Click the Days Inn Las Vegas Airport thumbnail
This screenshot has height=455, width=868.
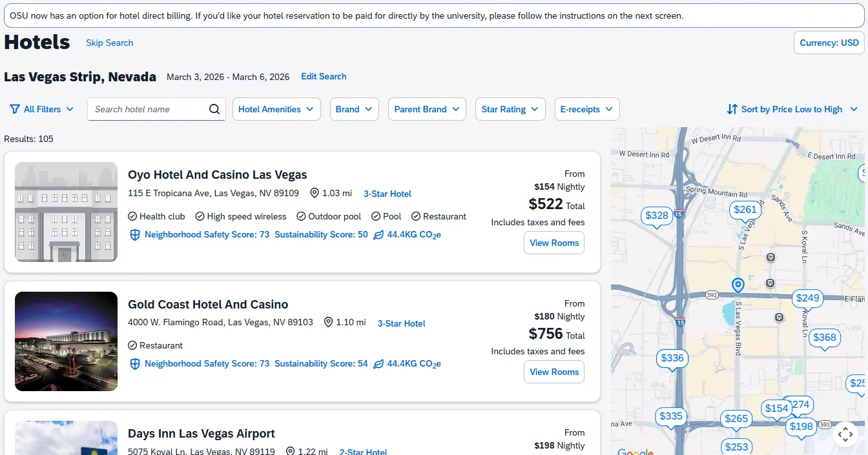66,438
